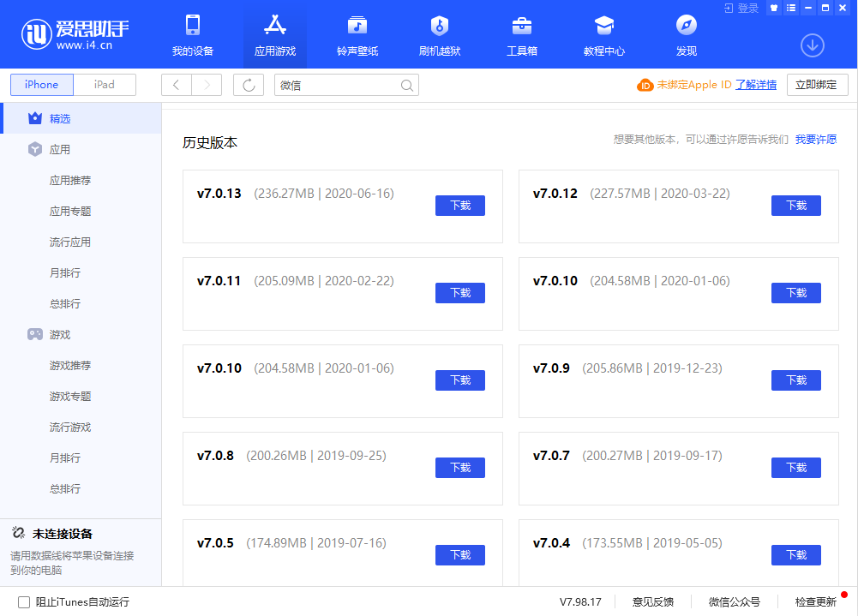Open 应用专题 in sidebar
This screenshot has height=616, width=858.
pyautogui.click(x=70, y=211)
